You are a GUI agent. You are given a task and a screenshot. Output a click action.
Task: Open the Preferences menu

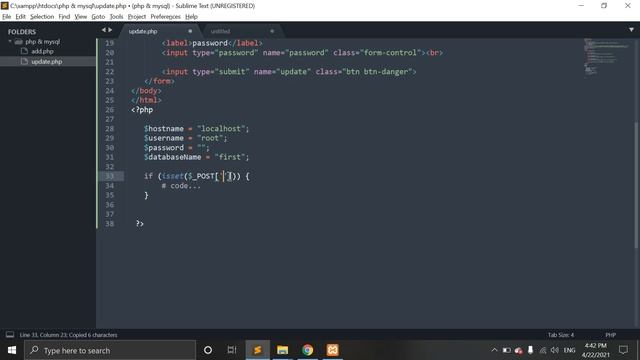tap(165, 17)
